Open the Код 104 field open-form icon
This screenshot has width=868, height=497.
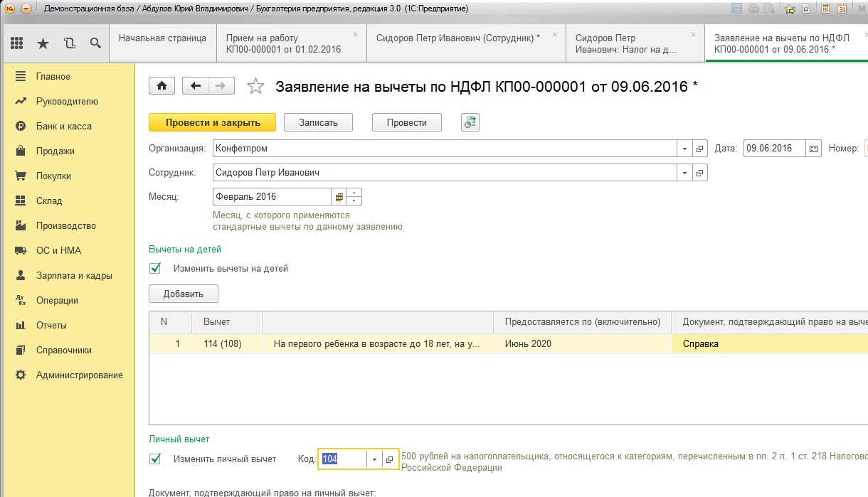(x=390, y=459)
